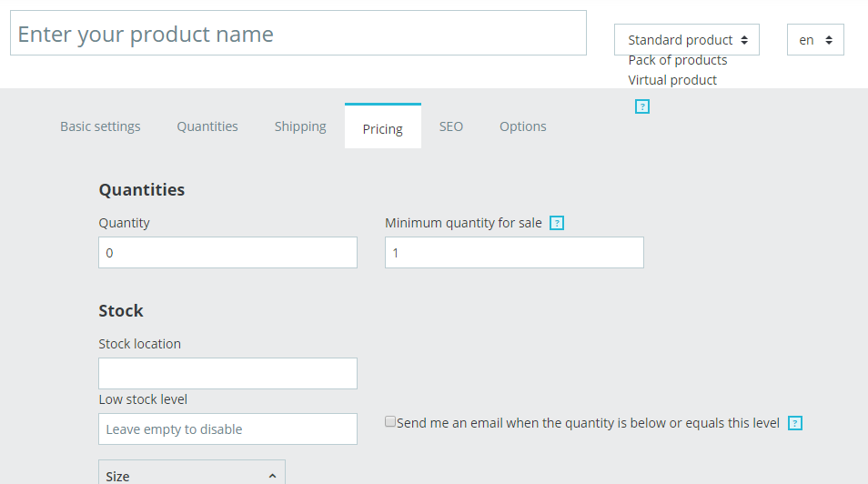
Task: Focus the Quantity input field
Action: (x=227, y=253)
